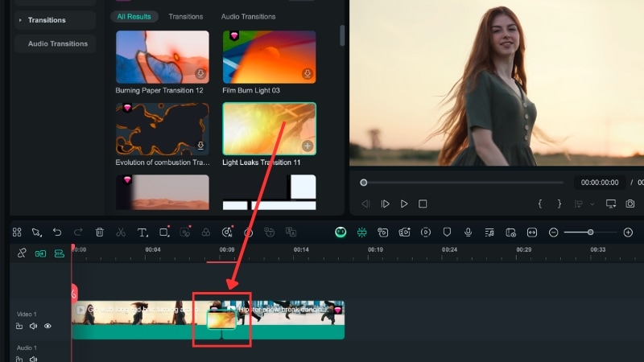Open the dropdown arrow beside marker icon
This screenshot has height=362, width=644.
point(592,204)
